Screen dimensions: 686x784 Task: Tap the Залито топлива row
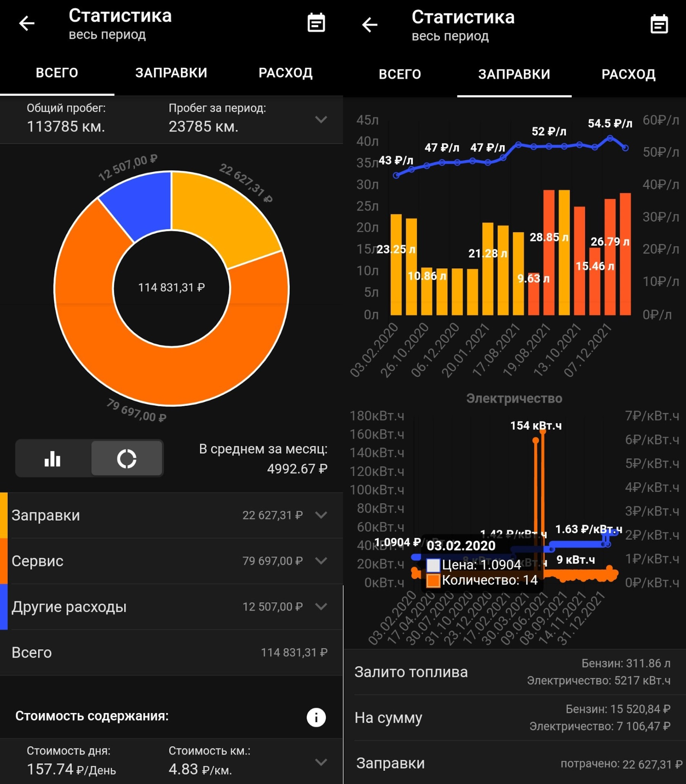click(515, 672)
